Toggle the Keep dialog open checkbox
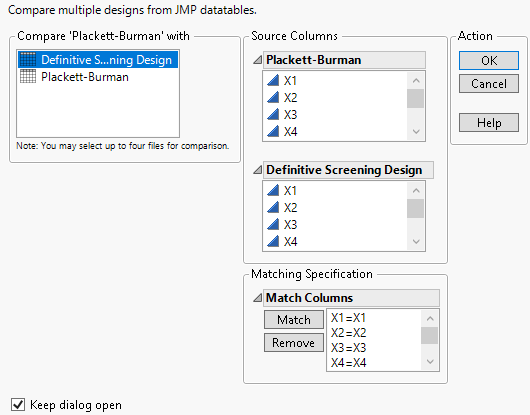Viewport: 530px width, 415px height. coord(18,405)
